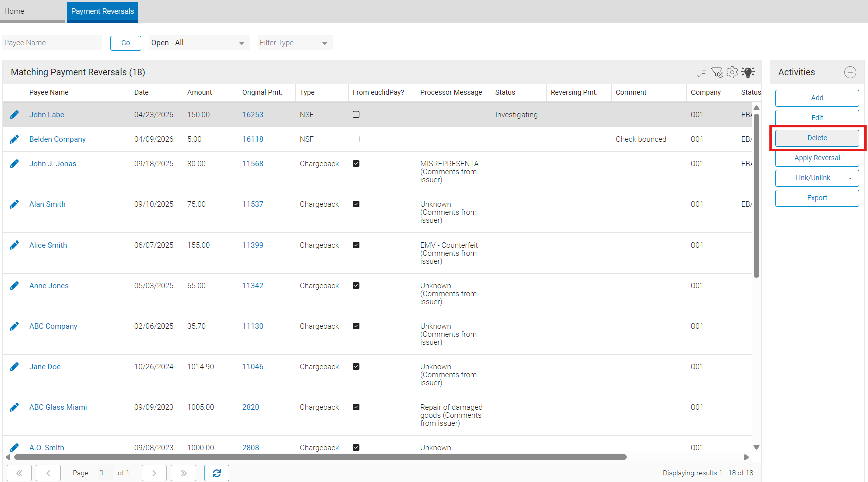Toggle From euclidPay checkbox for Belden Company
868x482 pixels.
tap(356, 139)
